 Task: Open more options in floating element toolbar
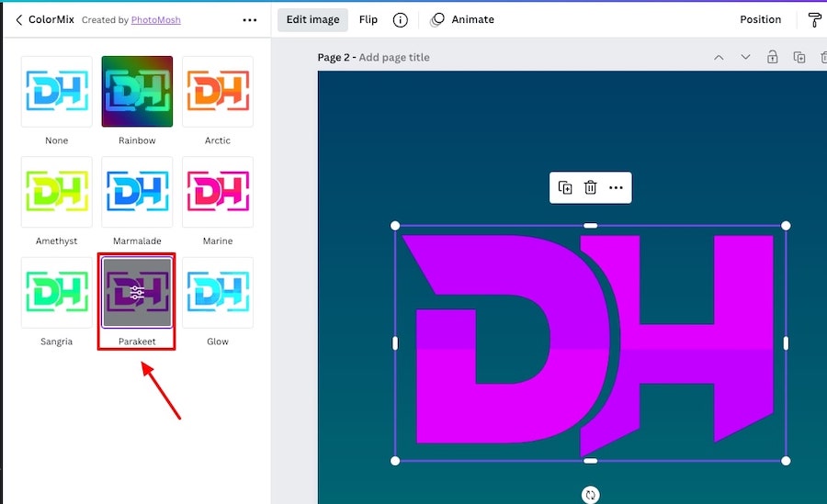616,187
